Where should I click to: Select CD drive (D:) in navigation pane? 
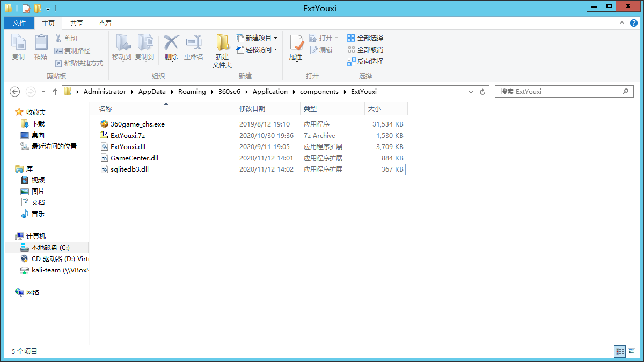pos(54,259)
